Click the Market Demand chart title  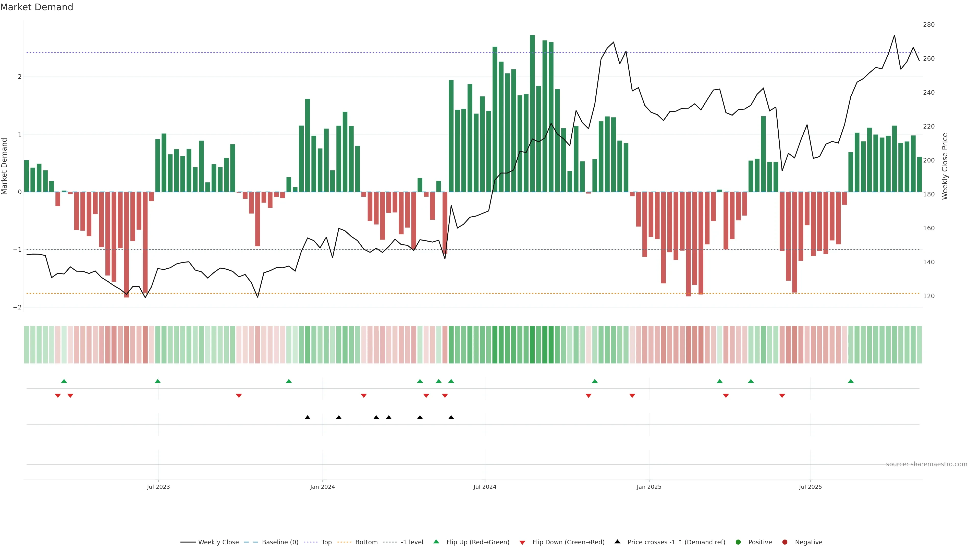click(36, 7)
